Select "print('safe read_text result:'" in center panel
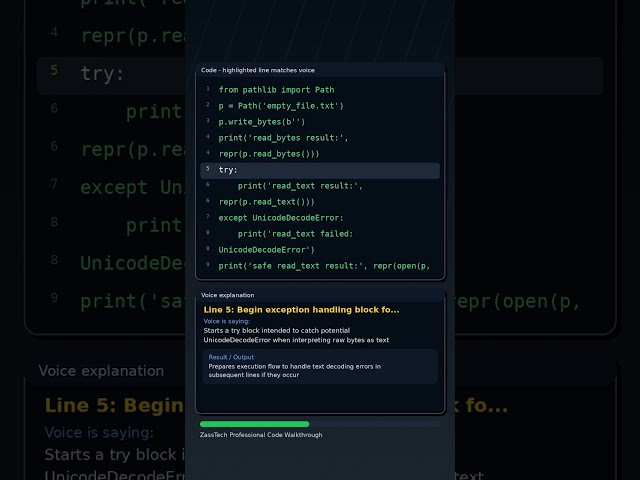This screenshot has width=640, height=480. tap(293, 266)
